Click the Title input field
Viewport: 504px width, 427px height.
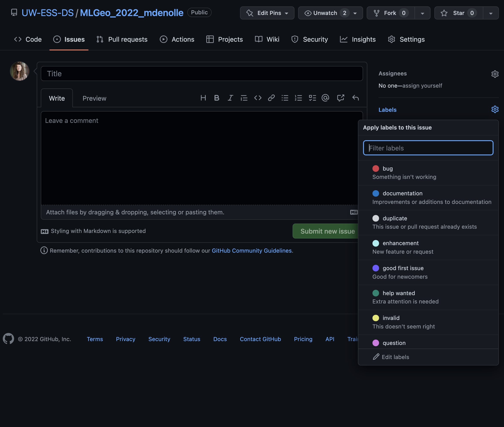pos(202,74)
